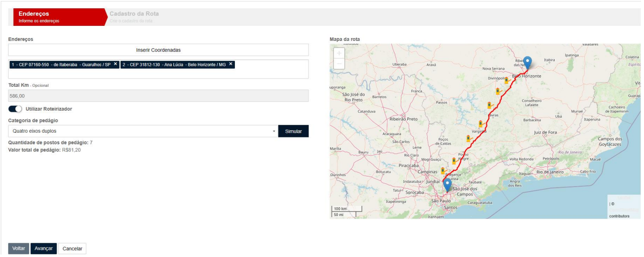Click the Guarulhos origin pin on map
Screen dimensions: 644x257
[447, 185]
